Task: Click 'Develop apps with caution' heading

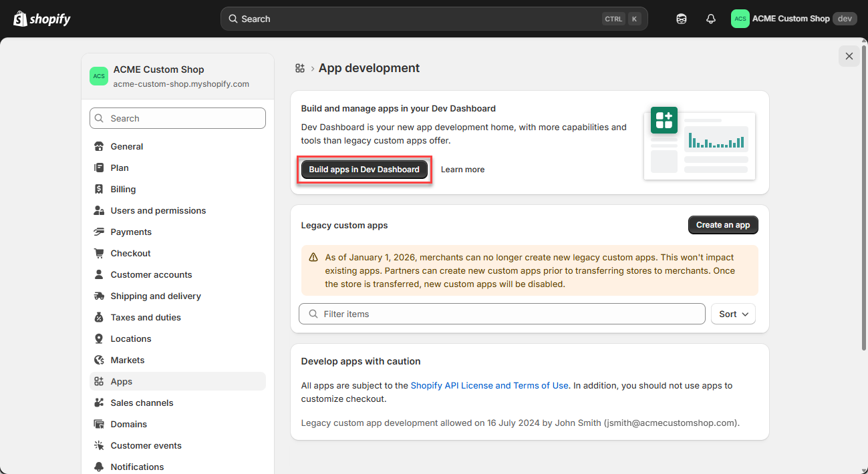Action: coord(361,361)
